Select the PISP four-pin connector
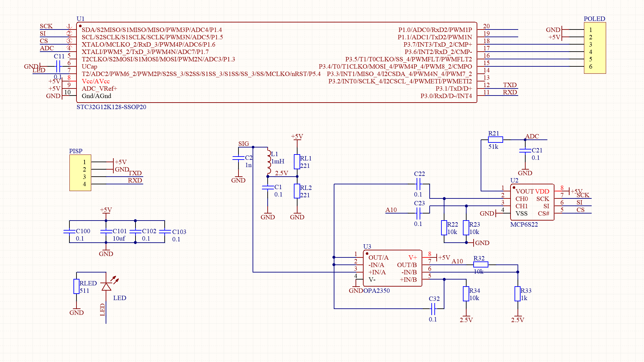 tap(80, 173)
